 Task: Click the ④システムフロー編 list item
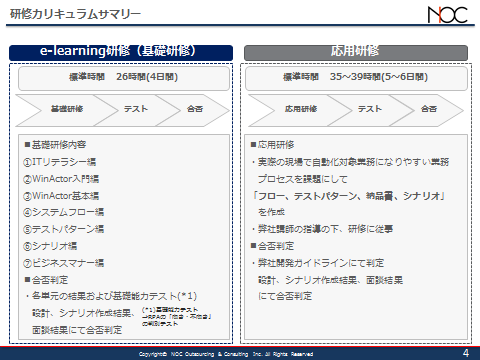tap(63, 212)
